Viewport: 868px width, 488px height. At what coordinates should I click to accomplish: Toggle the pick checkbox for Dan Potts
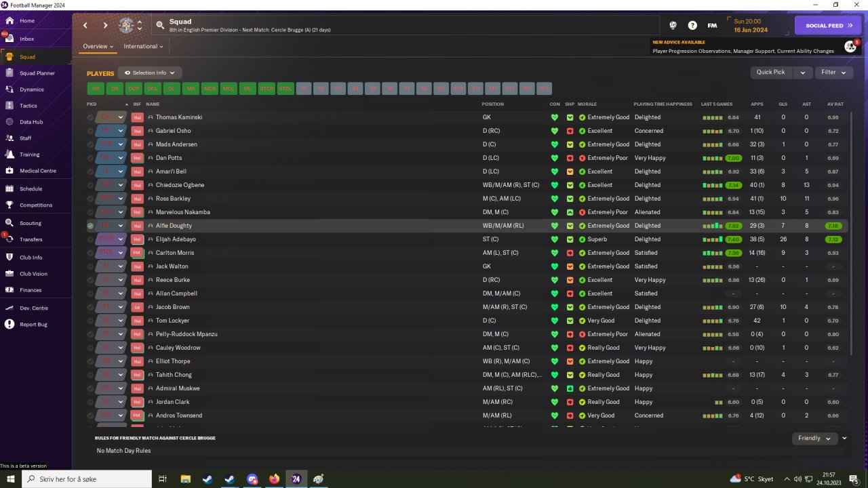[x=90, y=158]
